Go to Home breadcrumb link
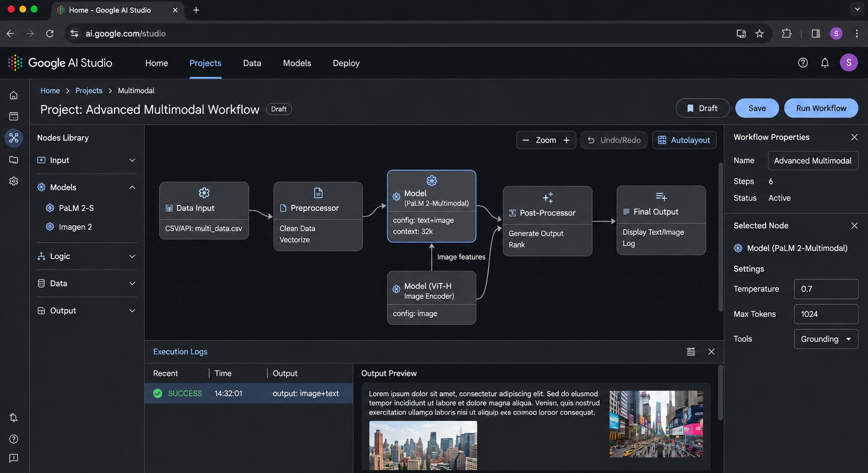868x473 pixels. [50, 91]
